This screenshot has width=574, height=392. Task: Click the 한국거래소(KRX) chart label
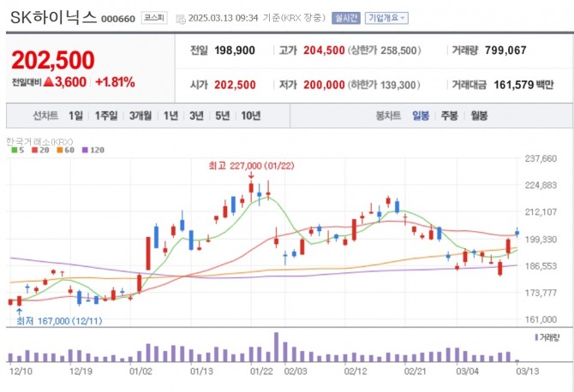[x=39, y=141]
